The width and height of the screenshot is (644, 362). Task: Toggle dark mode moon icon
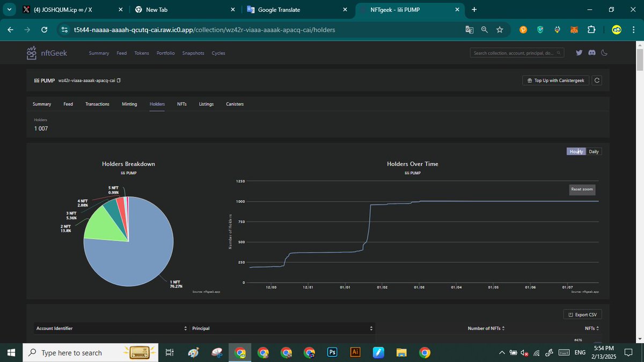click(x=604, y=53)
